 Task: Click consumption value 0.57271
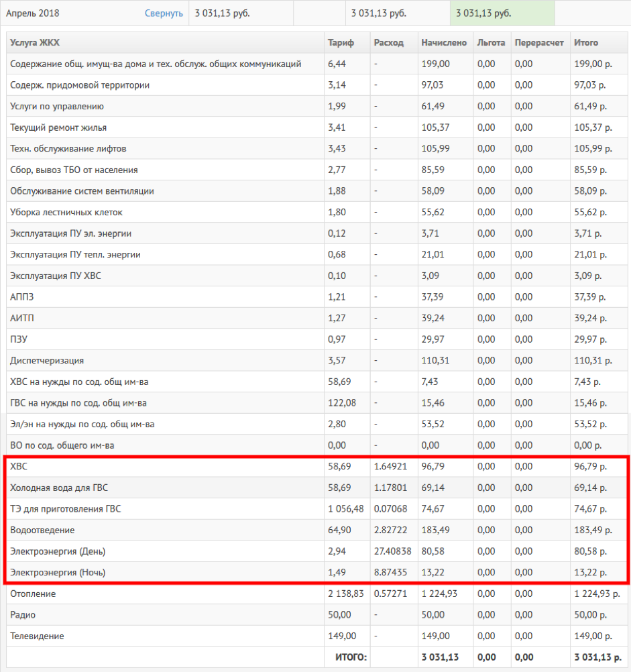pos(390,594)
